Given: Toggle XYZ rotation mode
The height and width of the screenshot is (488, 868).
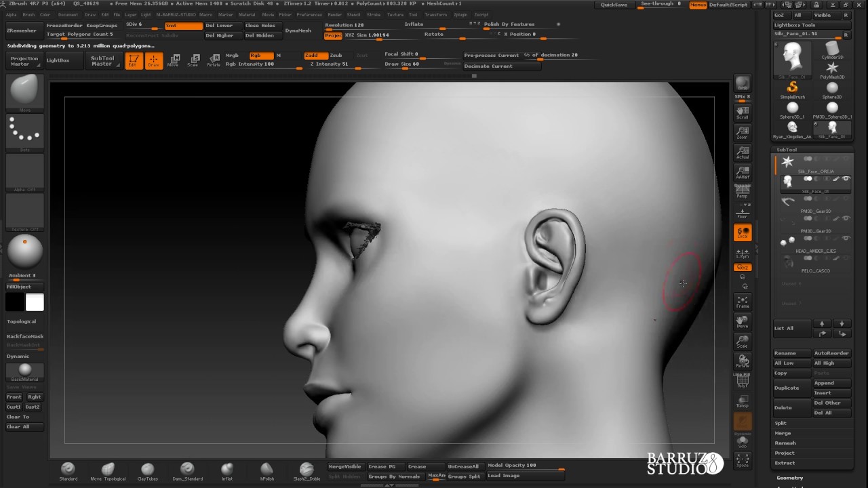Looking at the screenshot, I should (743, 268).
